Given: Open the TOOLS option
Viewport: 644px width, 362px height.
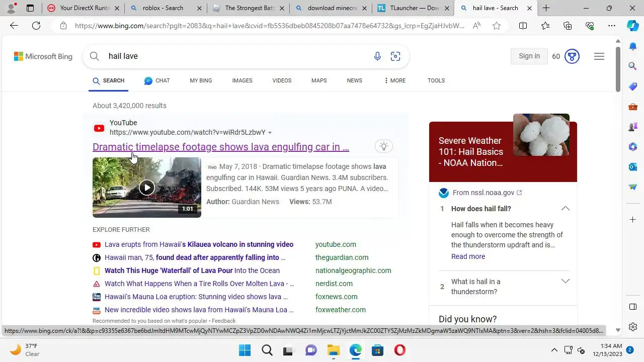Looking at the screenshot, I should click(436, 80).
